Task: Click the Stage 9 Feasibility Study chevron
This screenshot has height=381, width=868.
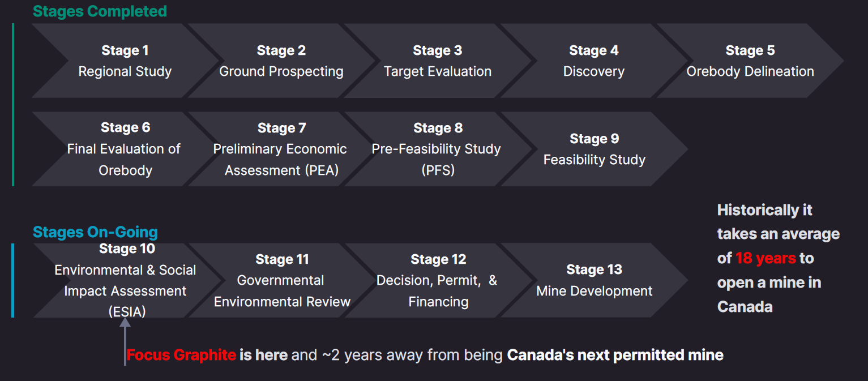Action: click(x=594, y=149)
